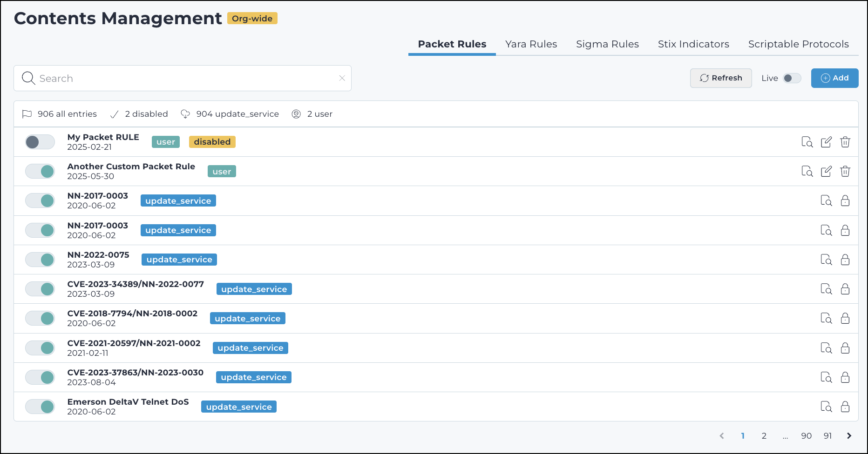Screen dimensions: 868x454
Task: View details of CVE-2018-7794/NN-2018-0002 rule
Action: [826, 318]
